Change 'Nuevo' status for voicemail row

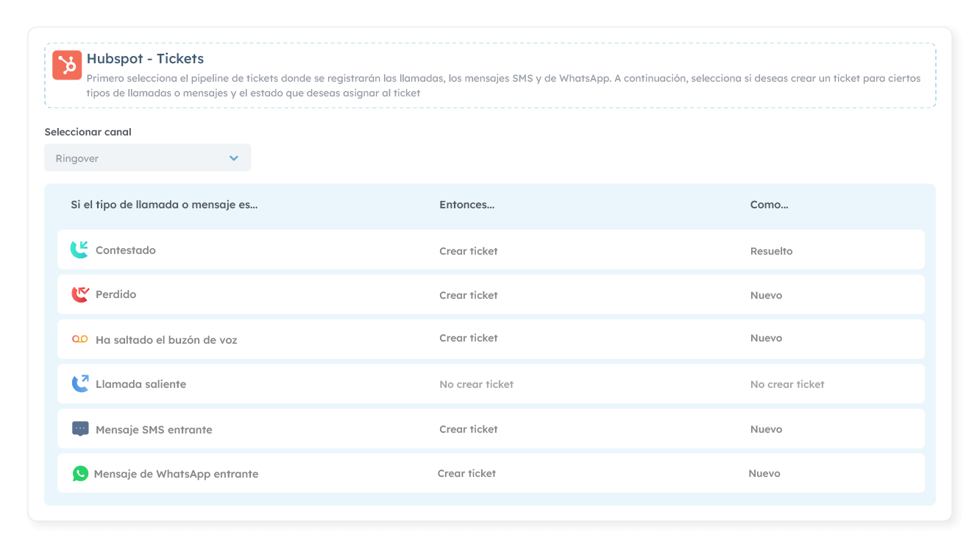(766, 338)
